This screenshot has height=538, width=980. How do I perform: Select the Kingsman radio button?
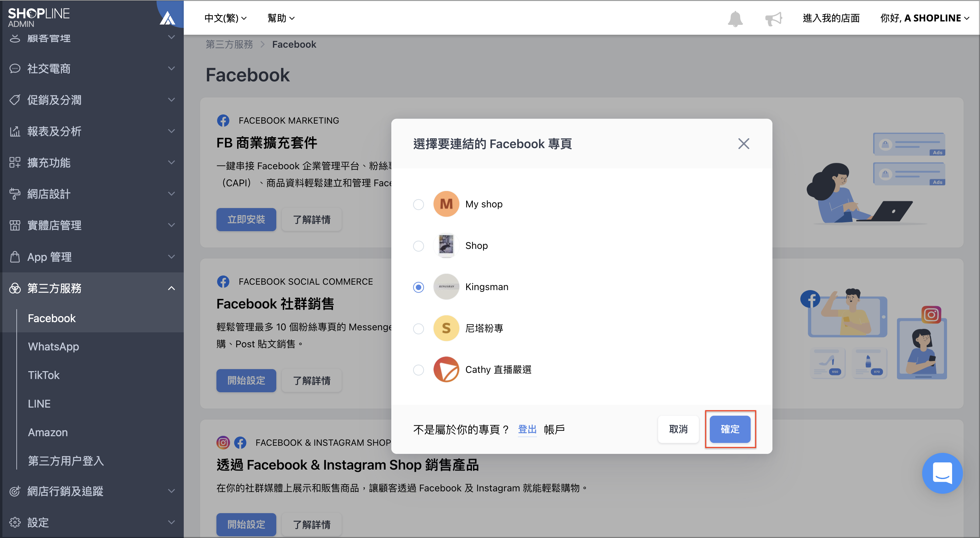[x=418, y=287]
